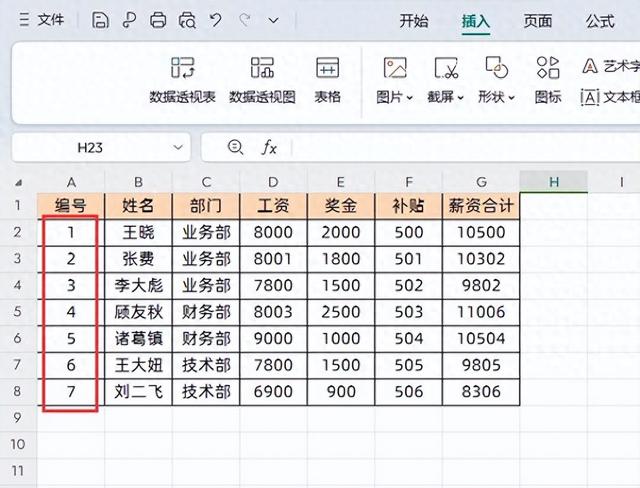Select row 9 header
640x488 pixels.
coord(18,418)
